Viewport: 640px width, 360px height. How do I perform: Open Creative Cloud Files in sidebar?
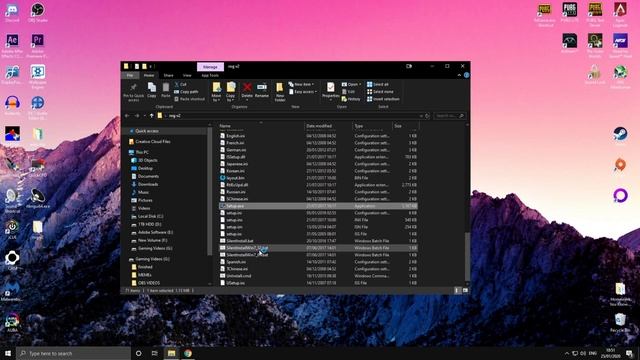(149, 142)
